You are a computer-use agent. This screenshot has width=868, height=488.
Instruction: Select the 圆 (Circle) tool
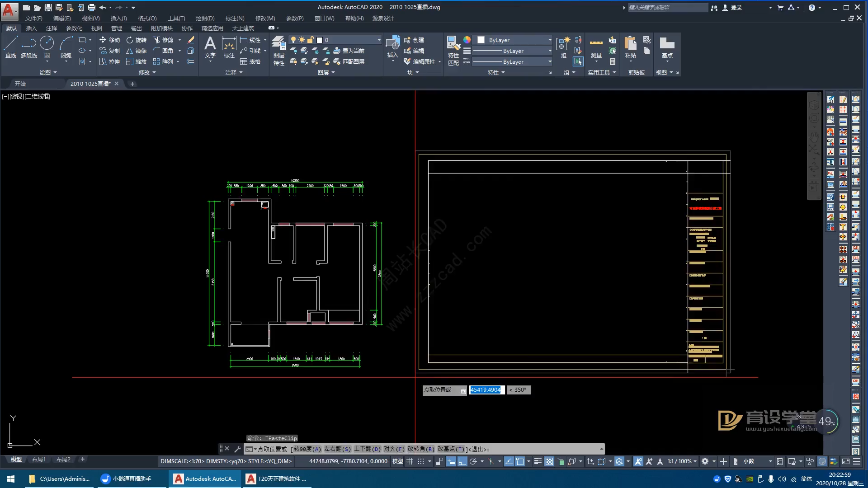pyautogui.click(x=47, y=47)
